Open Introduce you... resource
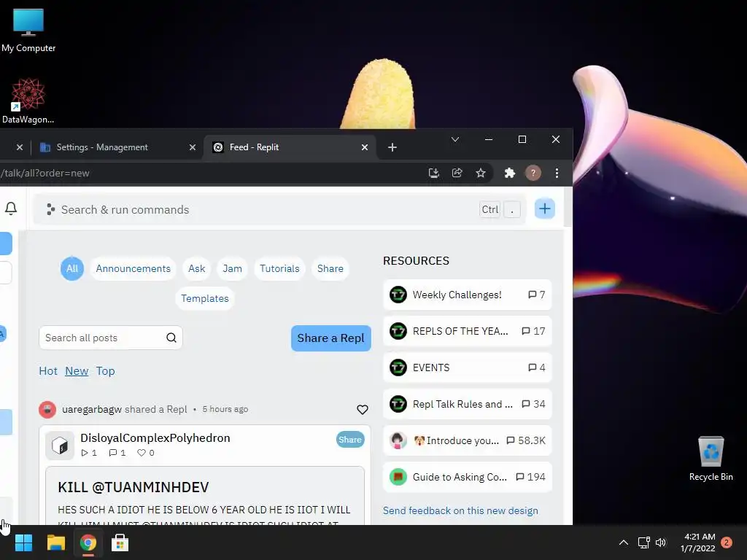The width and height of the screenshot is (747, 560). 468,440
